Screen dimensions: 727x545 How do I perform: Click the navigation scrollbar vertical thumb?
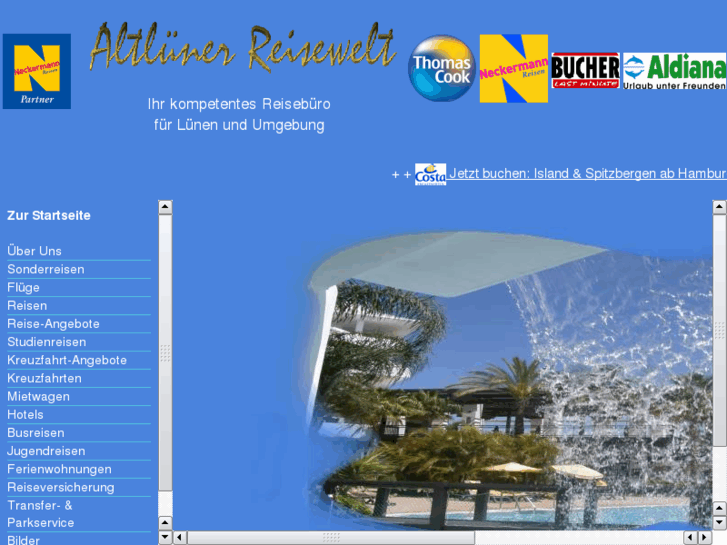click(x=166, y=353)
